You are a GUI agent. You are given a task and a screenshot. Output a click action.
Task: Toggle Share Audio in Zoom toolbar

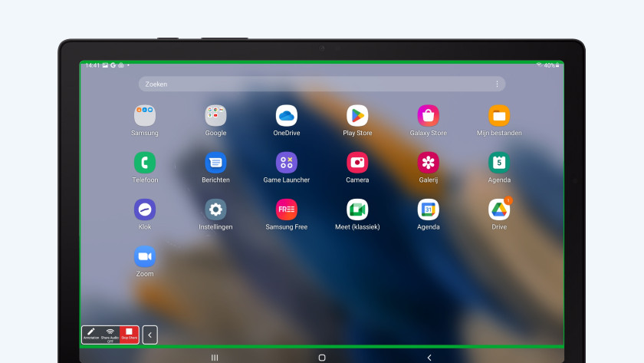tap(110, 335)
